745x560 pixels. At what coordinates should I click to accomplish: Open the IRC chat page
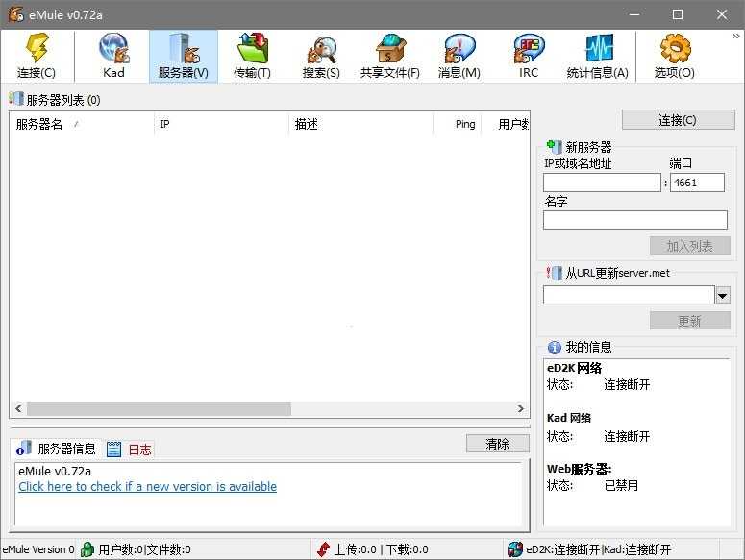[529, 56]
